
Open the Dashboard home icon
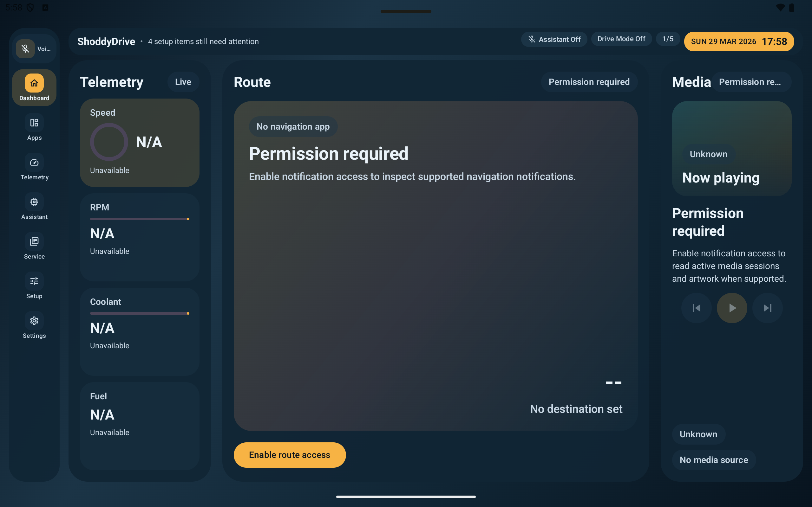point(34,83)
